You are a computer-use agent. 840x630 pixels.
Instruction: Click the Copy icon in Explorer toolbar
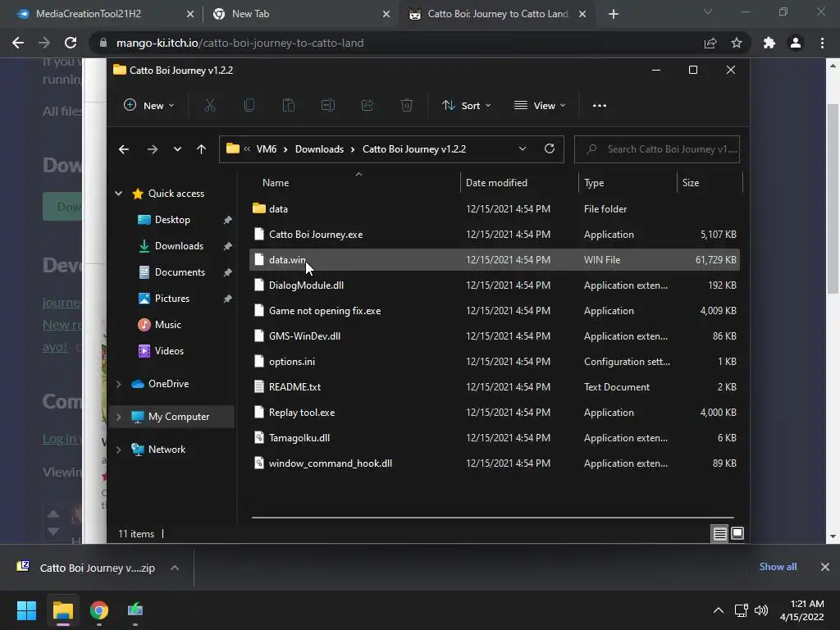(249, 106)
